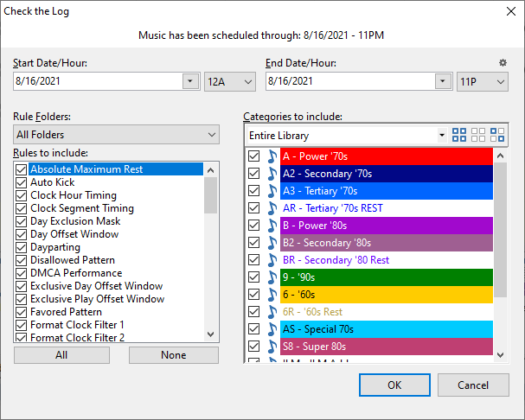Viewport: 525px width, 420px height.
Task: Toggle the DMCA Performance rule checkbox
Action: tap(21, 273)
